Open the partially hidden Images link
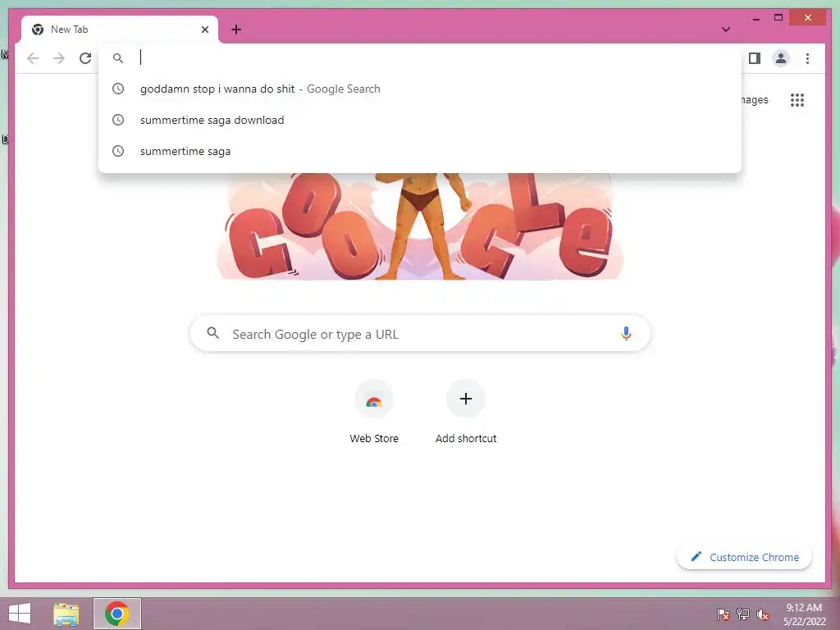 (x=755, y=99)
